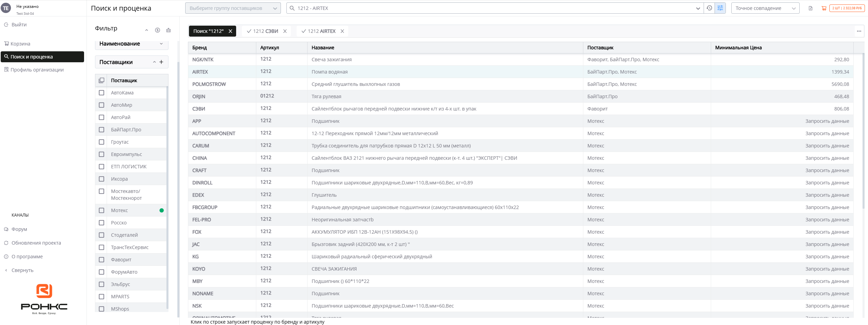Screen dimensions: 868x325
Task: Open the supplier group dropdown
Action: [x=233, y=8]
